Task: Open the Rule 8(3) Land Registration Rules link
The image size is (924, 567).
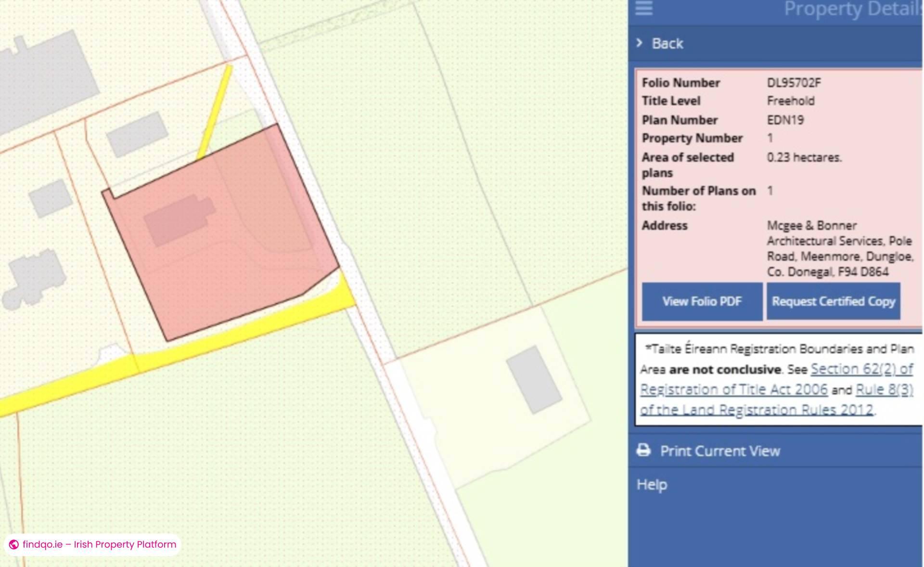Action: [884, 389]
